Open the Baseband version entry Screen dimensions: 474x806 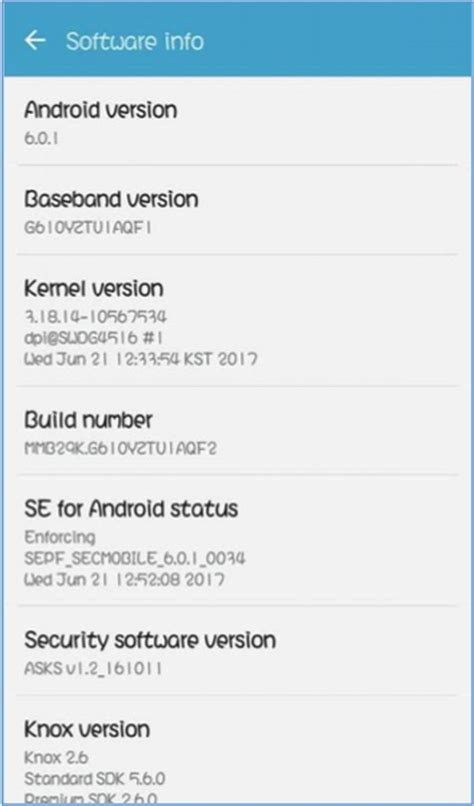[x=237, y=210]
